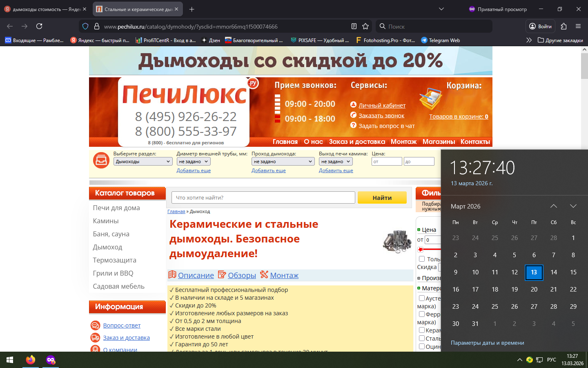The height and width of the screenshot is (368, 588).
Task: Open Личный кабинет link
Action: [x=382, y=105]
